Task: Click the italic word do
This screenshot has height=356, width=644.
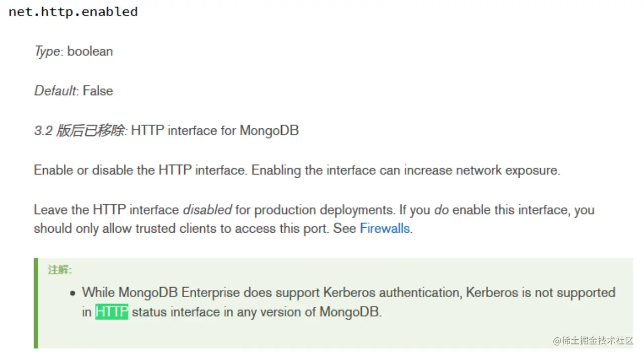Action: tap(441, 210)
